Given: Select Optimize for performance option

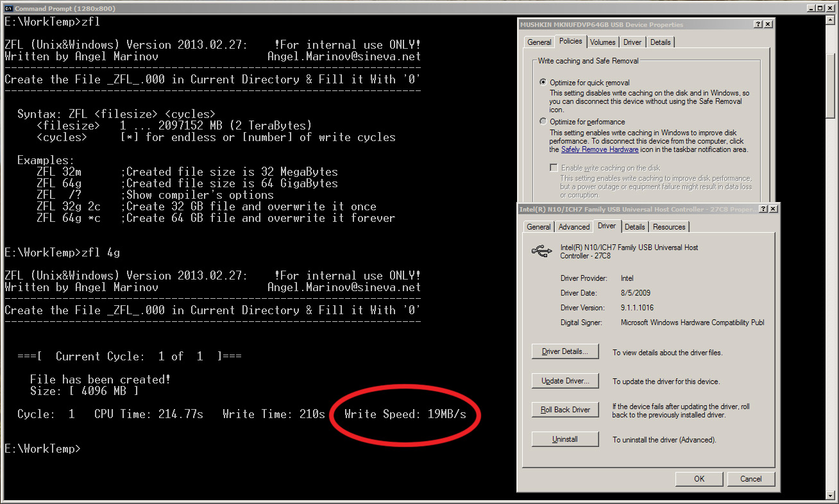Looking at the screenshot, I should [543, 122].
